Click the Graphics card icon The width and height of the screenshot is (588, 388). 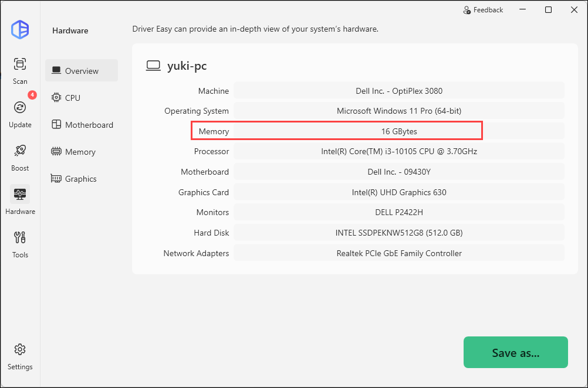click(56, 179)
